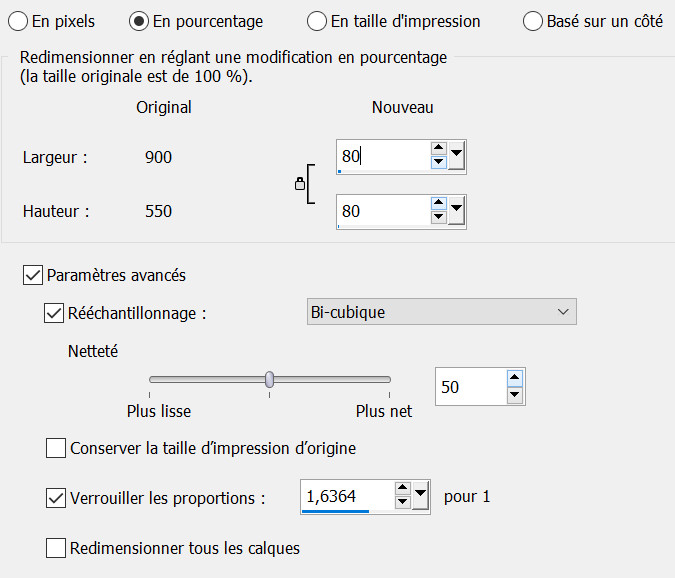675x578 pixels.
Task: Disable the Rééchantillonnage checkbox
Action: (54, 313)
